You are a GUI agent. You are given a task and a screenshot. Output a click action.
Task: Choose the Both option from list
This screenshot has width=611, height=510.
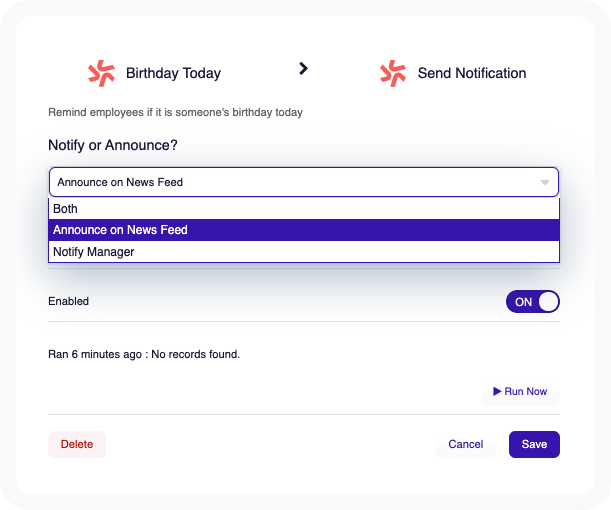(x=304, y=209)
